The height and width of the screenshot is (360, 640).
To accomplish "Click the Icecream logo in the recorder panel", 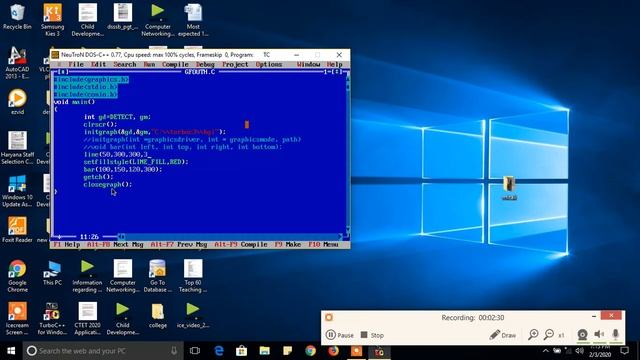I will point(329,317).
